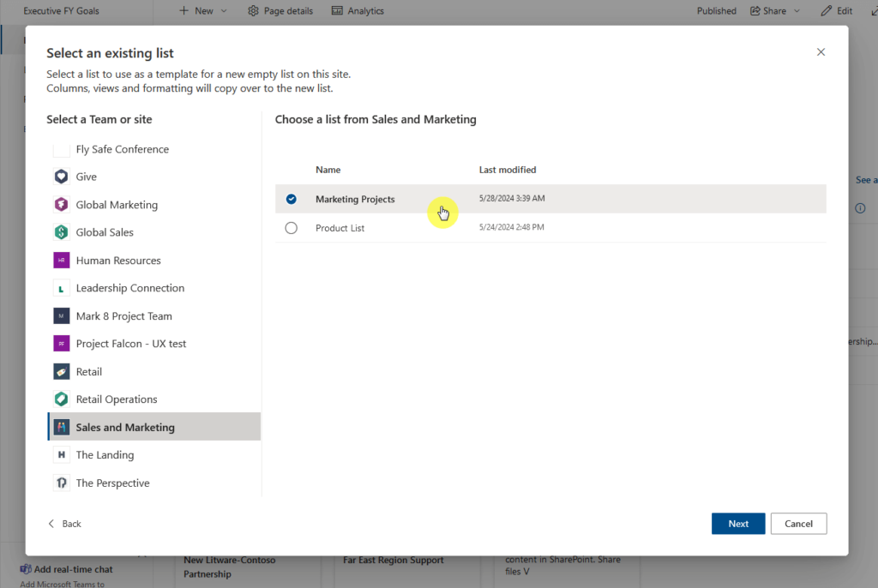Screen dimensions: 878x588
Task: Click the info icon behind the dialog
Action: 860,208
